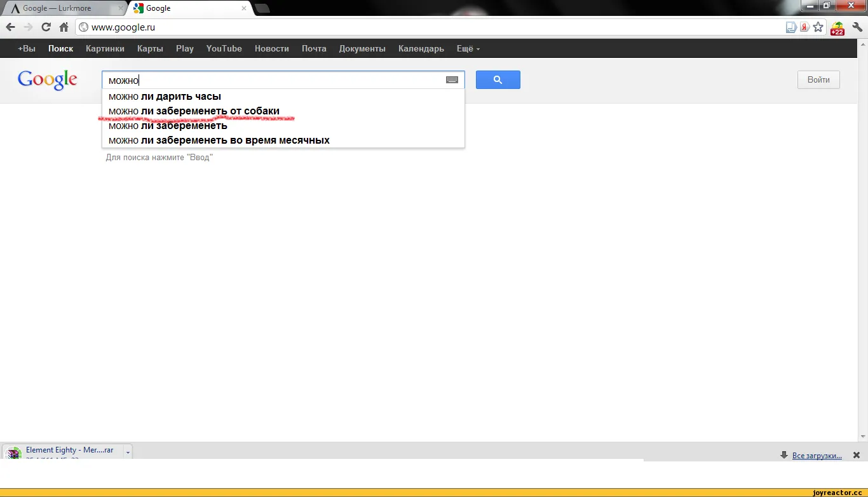Close the Google tab
868x497 pixels.
[x=244, y=8]
